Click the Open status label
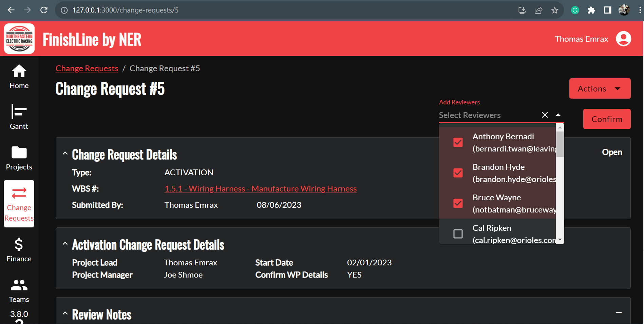Screen dimensions: 644x324 click(612, 152)
